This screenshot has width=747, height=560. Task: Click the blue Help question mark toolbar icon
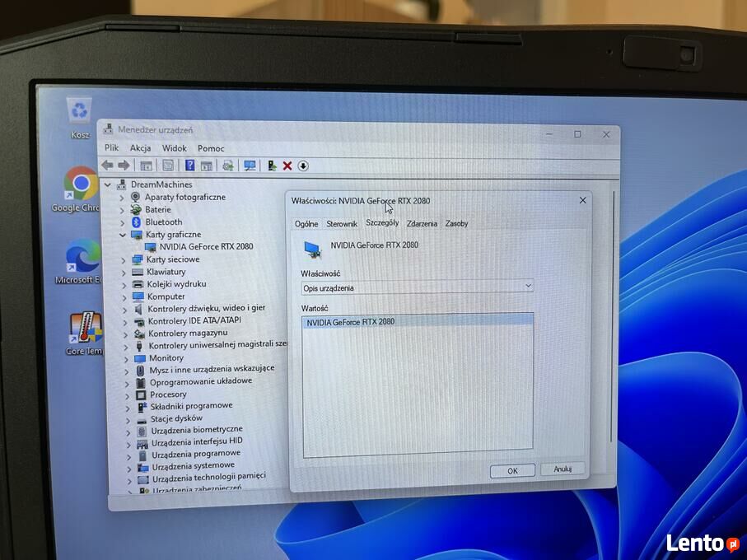(189, 166)
